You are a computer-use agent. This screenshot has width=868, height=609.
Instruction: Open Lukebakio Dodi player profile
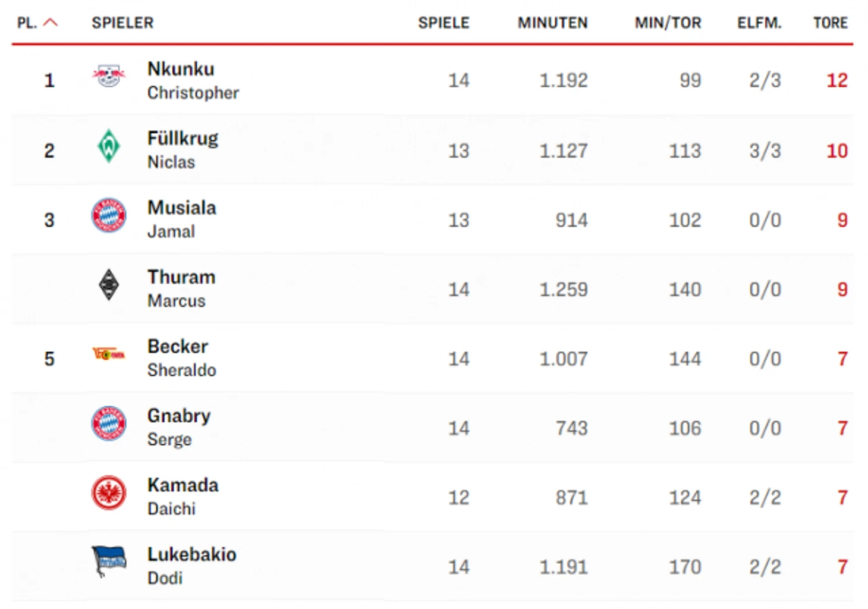click(x=192, y=566)
